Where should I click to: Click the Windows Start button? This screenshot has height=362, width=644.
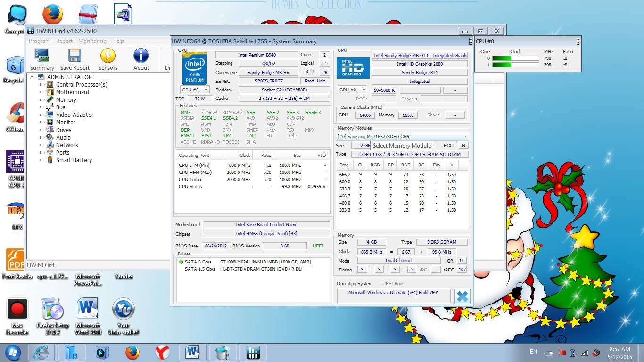(x=13, y=353)
